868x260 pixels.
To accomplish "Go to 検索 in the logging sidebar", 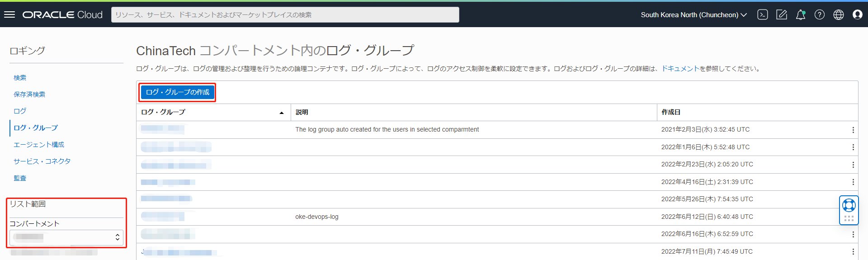I will click(20, 78).
